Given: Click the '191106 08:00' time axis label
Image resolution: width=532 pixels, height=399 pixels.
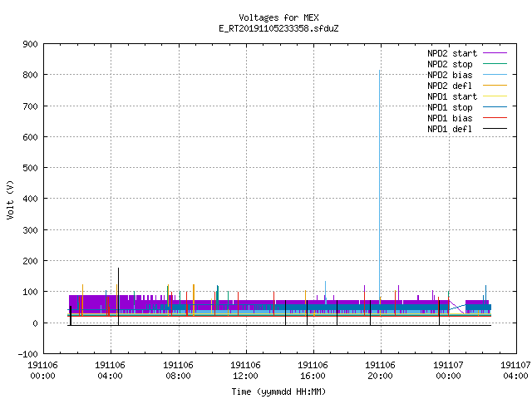Looking at the screenshot, I should (x=178, y=371).
